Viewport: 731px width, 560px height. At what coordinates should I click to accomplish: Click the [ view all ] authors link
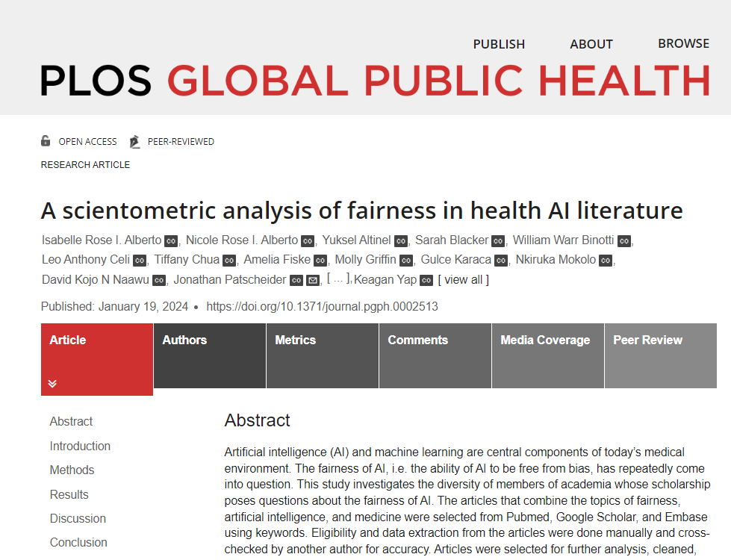[464, 280]
